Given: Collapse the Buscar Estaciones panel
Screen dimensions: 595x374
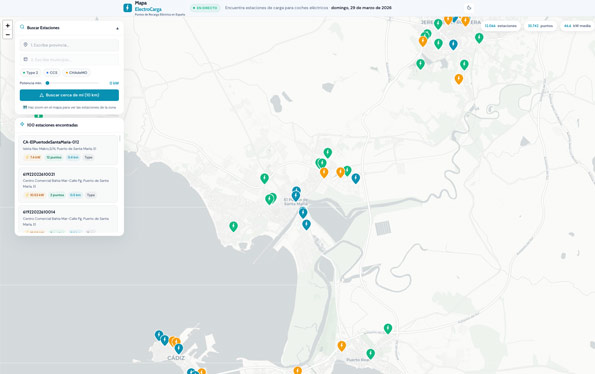Looking at the screenshot, I should click(117, 28).
